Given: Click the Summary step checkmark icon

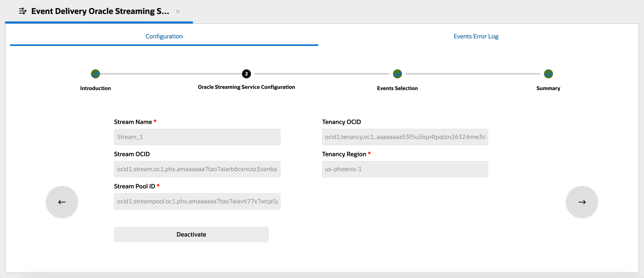Looking at the screenshot, I should 548,74.
